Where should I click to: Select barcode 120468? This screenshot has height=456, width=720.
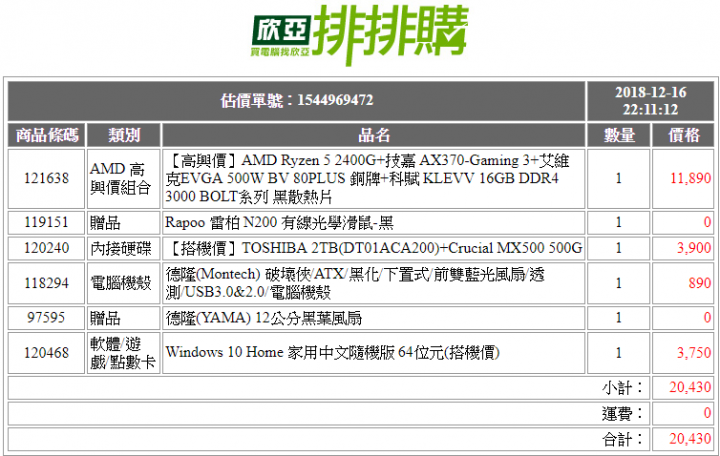[x=46, y=353]
